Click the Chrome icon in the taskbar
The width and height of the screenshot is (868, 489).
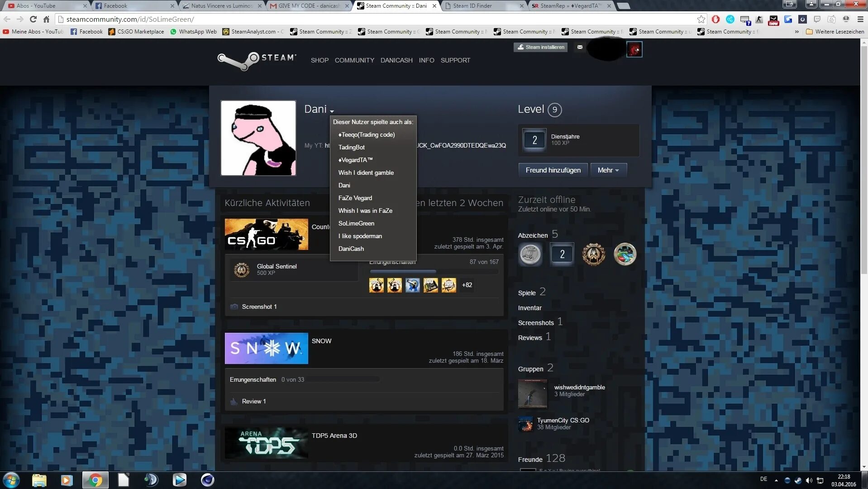tap(95, 480)
